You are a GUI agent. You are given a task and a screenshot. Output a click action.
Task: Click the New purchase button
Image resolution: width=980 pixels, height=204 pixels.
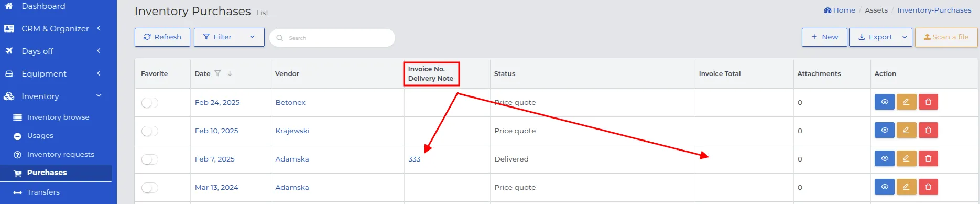tap(824, 37)
